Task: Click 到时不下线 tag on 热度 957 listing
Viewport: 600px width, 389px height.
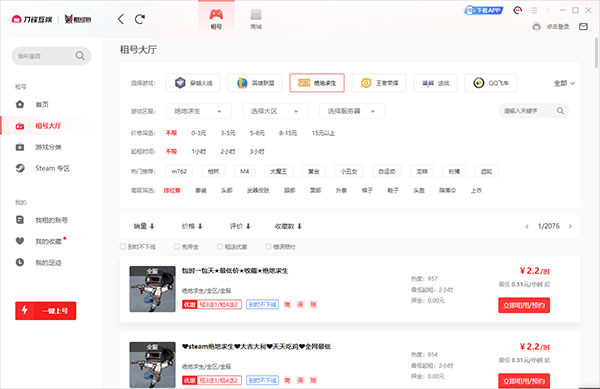Action: pos(262,304)
